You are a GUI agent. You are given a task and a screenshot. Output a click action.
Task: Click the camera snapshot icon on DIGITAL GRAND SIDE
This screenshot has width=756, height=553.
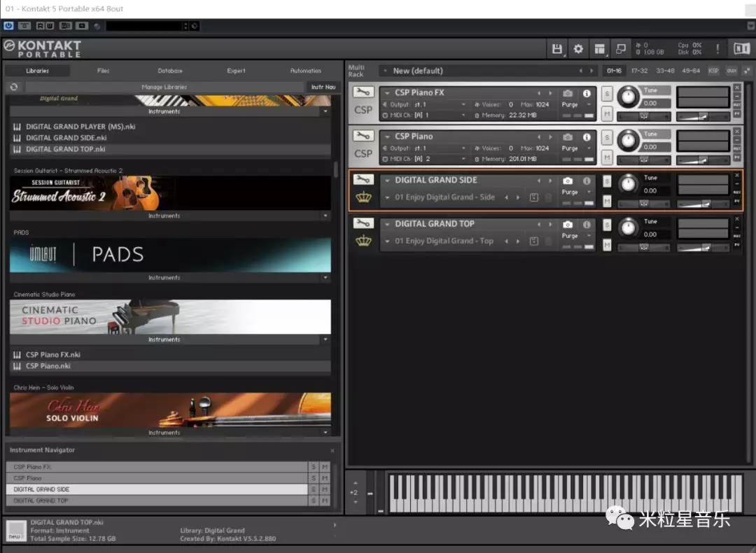(568, 181)
